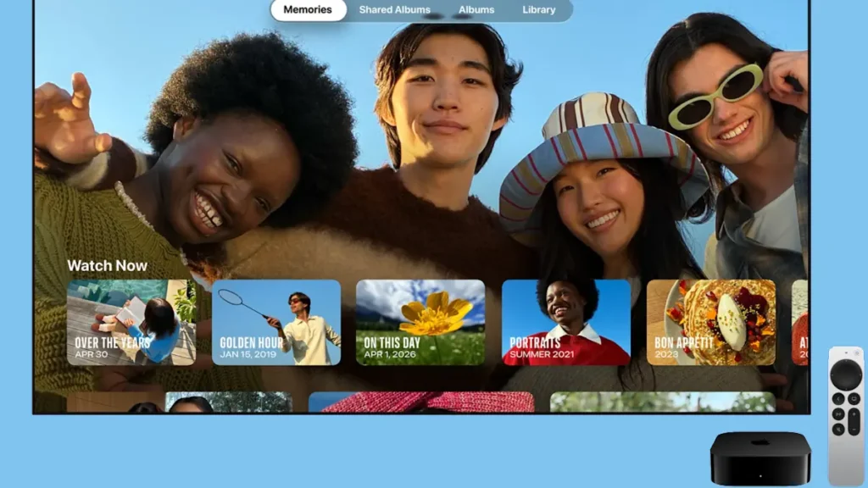
Task: Select the Memories tab
Action: tap(308, 10)
